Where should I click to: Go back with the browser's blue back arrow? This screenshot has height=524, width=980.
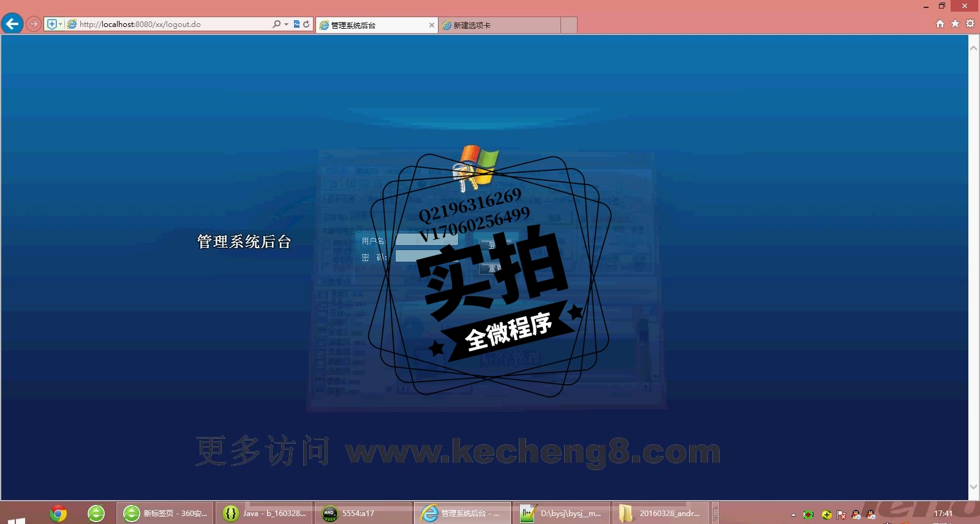(12, 24)
